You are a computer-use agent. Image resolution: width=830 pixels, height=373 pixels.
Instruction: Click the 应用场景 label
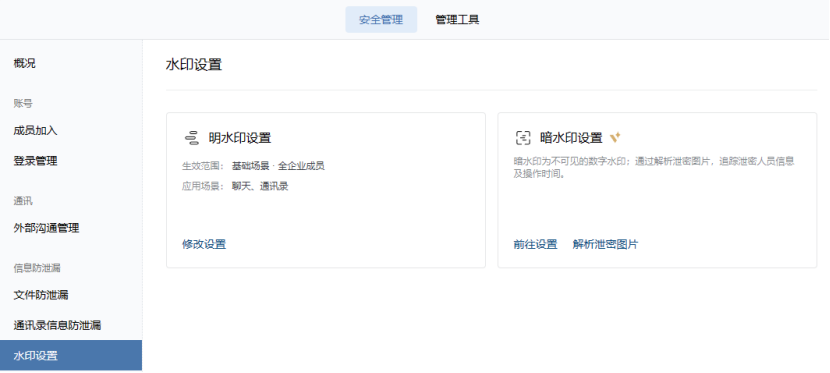click(204, 186)
